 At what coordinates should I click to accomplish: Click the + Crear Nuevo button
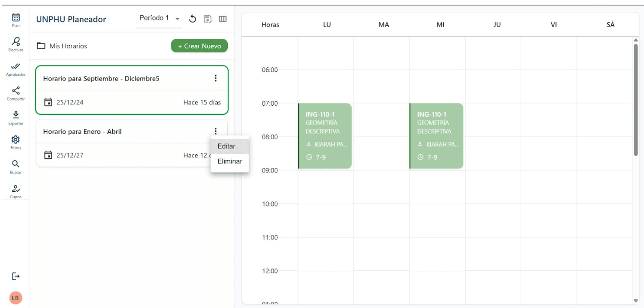click(x=199, y=46)
